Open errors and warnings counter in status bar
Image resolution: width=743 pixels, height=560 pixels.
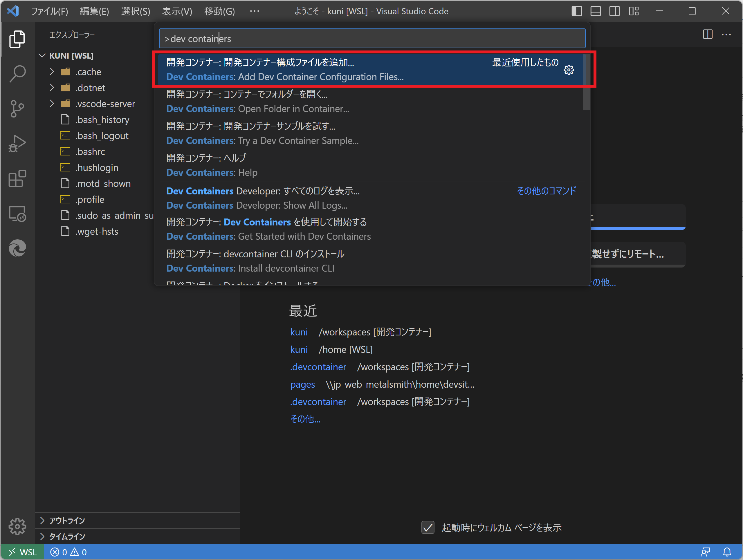[x=68, y=552]
